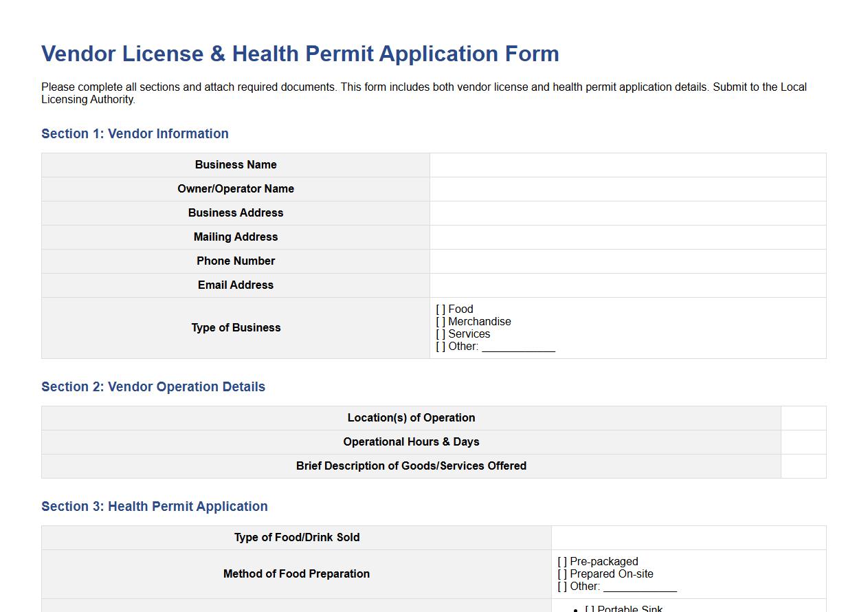Click the Type of Food/Drink Sold field
The image size is (868, 612).
[x=687, y=537]
